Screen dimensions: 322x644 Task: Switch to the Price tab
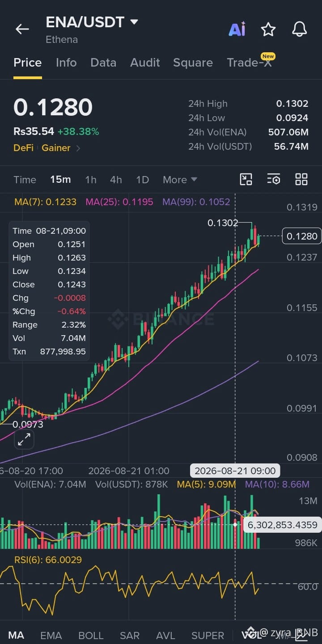coord(28,63)
